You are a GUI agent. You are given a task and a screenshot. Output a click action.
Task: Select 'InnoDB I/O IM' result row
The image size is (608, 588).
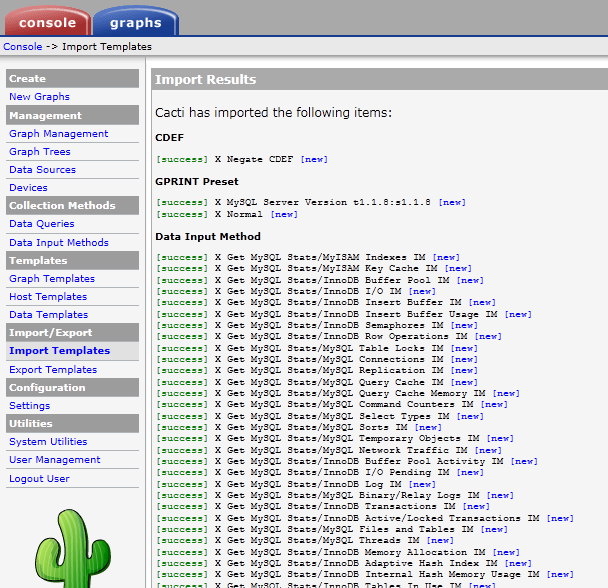296,291
